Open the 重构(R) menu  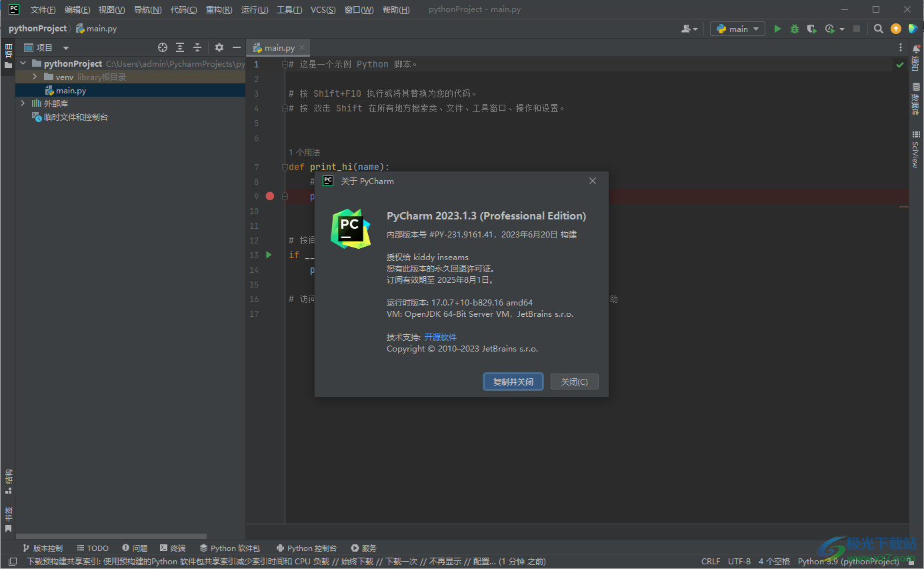[219, 9]
